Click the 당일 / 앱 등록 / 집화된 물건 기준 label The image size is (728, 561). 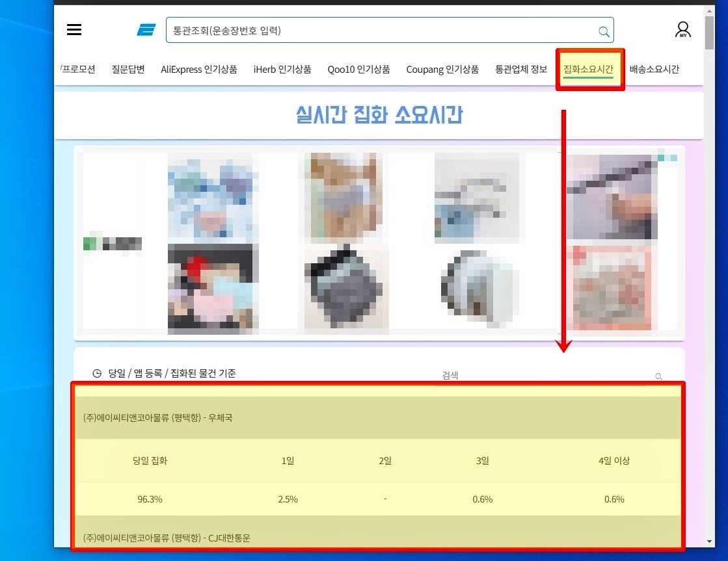(172, 374)
